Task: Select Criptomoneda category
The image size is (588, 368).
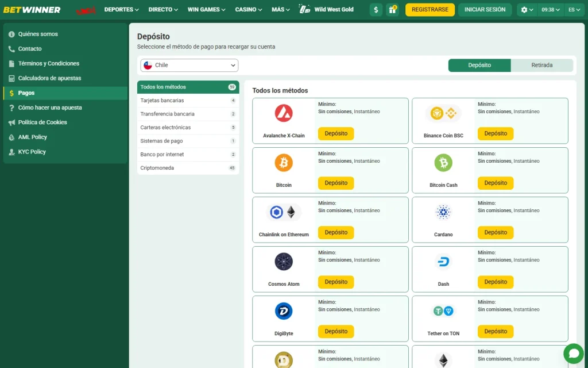Action: point(188,168)
